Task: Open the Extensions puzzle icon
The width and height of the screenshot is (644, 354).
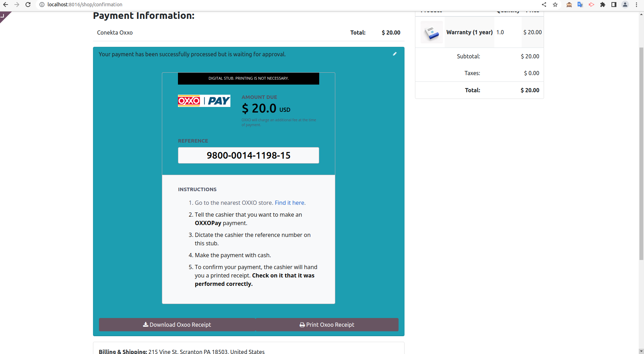Action: click(x=603, y=5)
